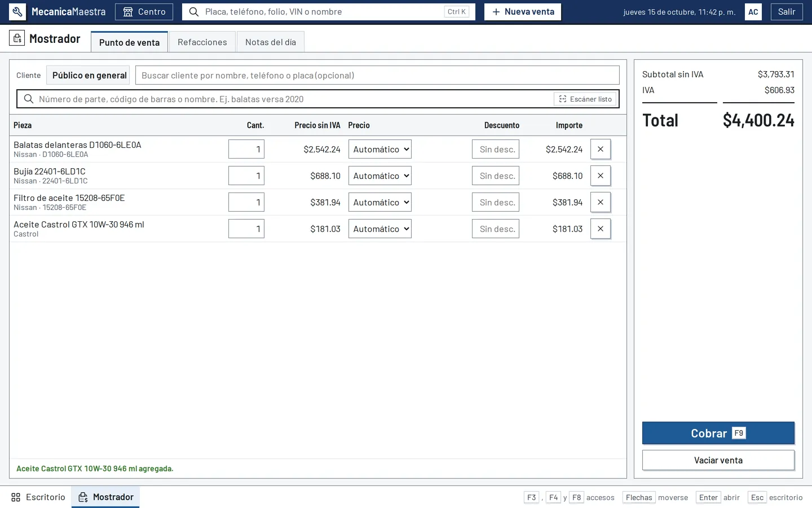Click the Importe $2,542.24 for Balatas delanteras
The image size is (812, 508).
564,149
